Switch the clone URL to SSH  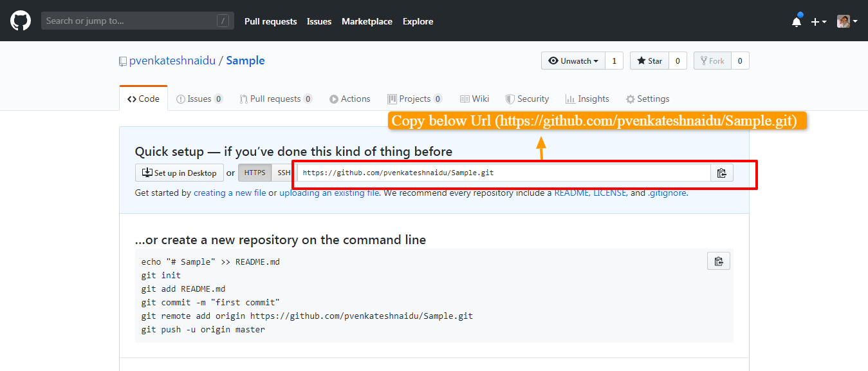pyautogui.click(x=284, y=172)
